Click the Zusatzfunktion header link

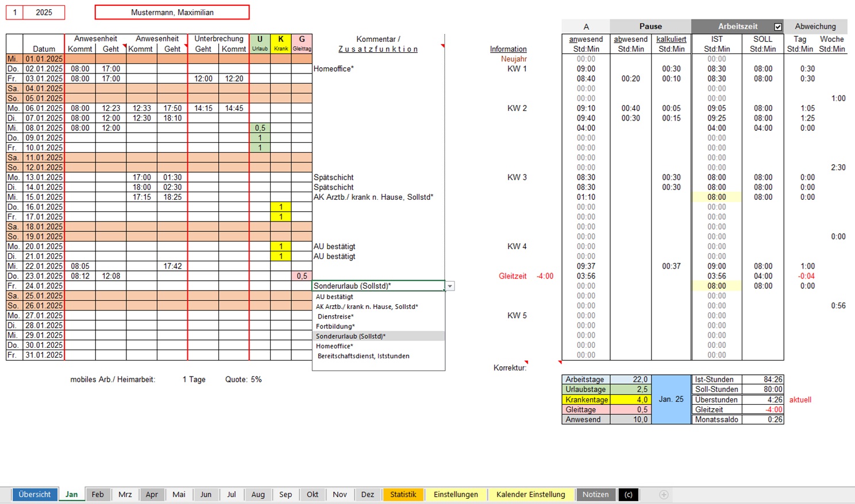pyautogui.click(x=378, y=49)
